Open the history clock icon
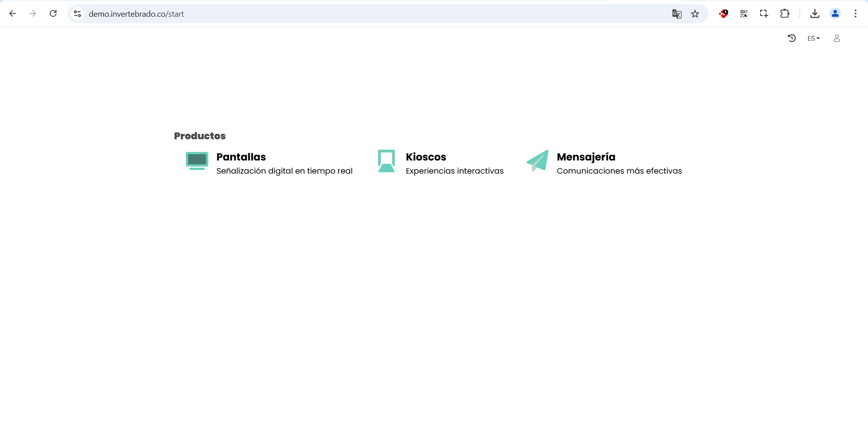This screenshot has width=868, height=439. [792, 38]
